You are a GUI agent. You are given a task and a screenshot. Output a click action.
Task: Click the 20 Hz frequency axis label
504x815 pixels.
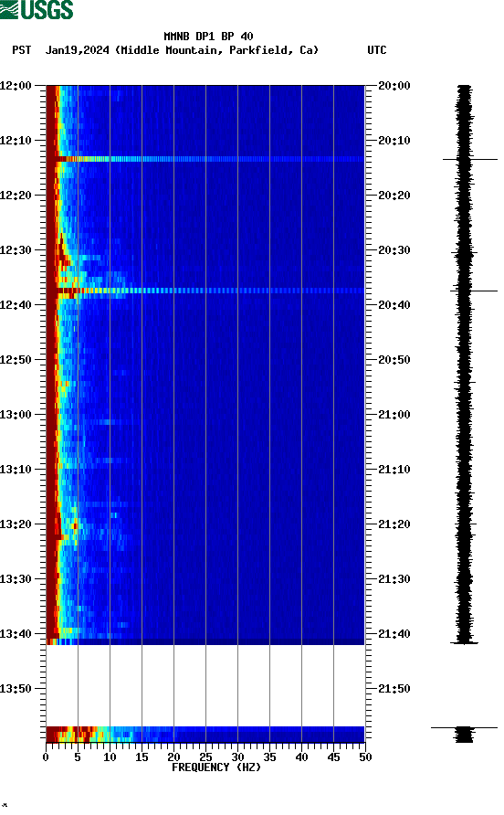[173, 757]
